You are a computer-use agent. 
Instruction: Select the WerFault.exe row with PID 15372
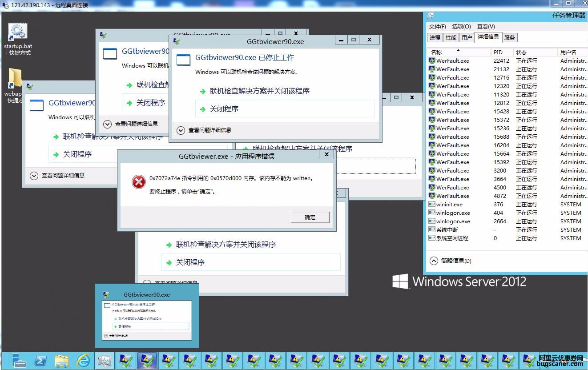pos(507,120)
